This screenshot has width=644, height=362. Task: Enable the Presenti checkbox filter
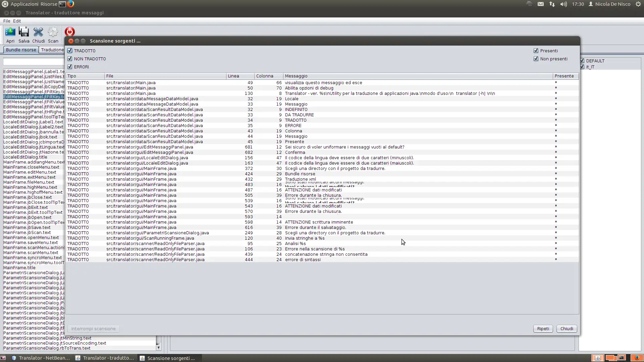point(536,50)
